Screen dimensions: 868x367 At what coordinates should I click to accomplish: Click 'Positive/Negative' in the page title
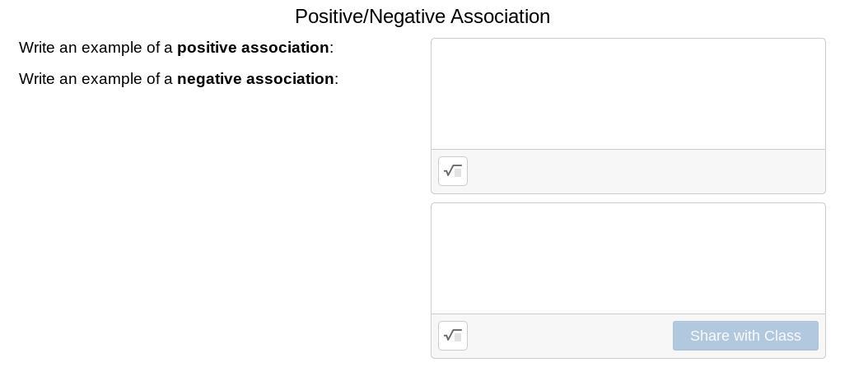pos(358,16)
